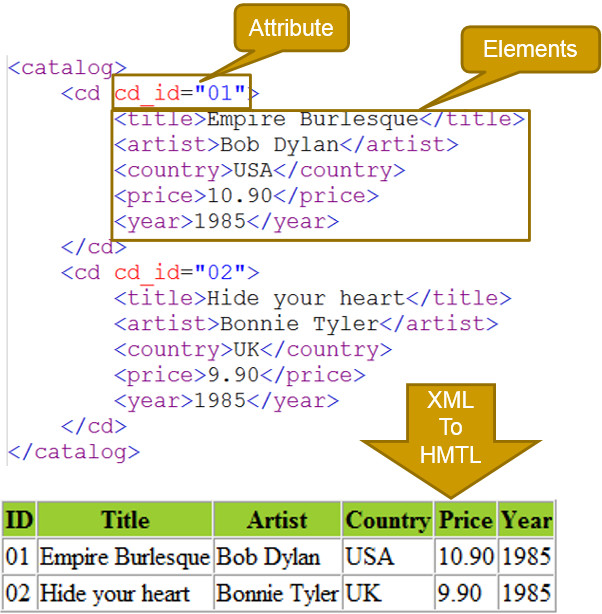Select the UK table cell

point(387,592)
